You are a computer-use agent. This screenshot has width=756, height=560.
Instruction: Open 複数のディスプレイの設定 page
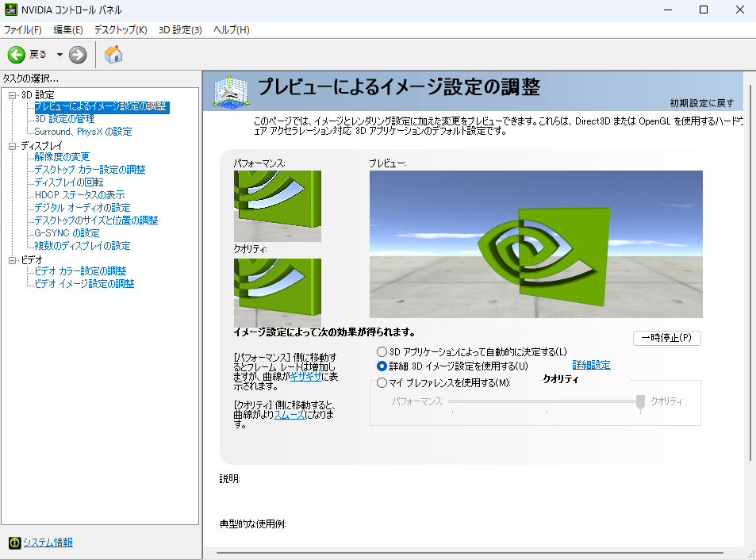(x=82, y=246)
